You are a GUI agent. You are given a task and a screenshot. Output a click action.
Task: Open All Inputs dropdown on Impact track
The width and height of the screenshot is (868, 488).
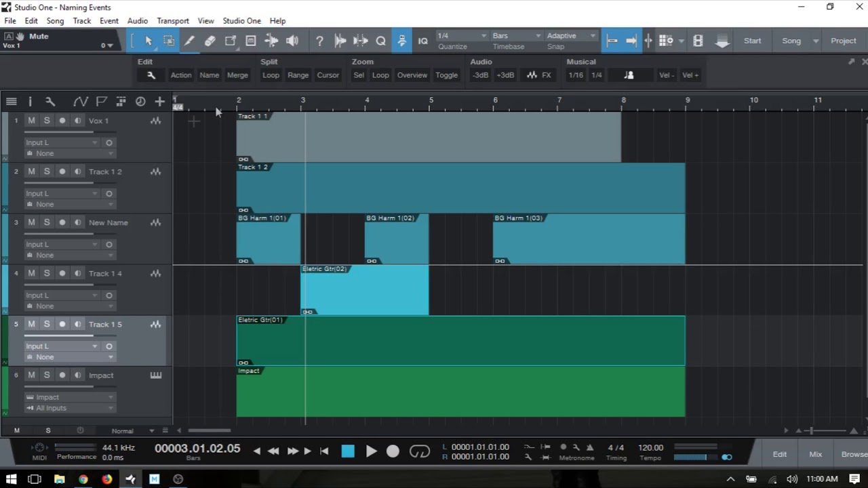pyautogui.click(x=69, y=408)
